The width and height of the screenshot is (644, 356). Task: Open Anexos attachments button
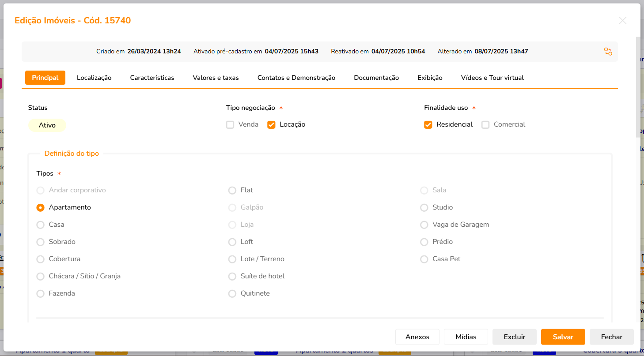click(x=417, y=337)
